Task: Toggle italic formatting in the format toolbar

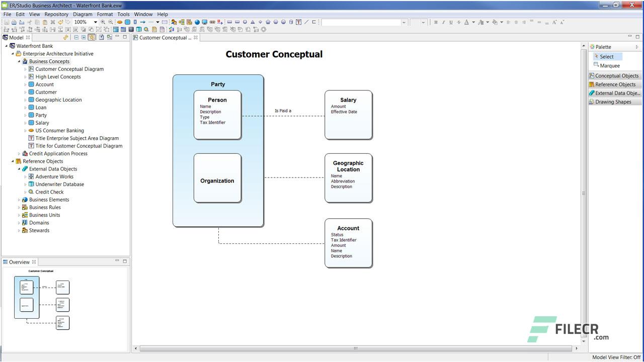Action: [443, 22]
